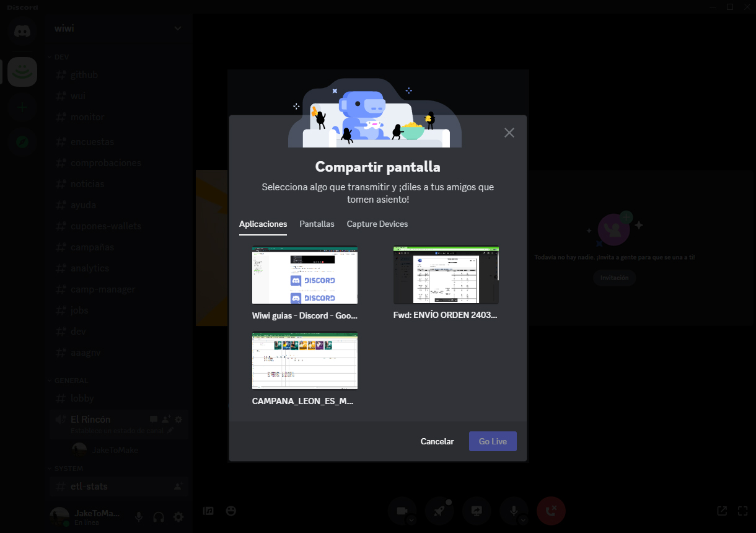Open Discord home direct messages icon

pyautogui.click(x=22, y=30)
